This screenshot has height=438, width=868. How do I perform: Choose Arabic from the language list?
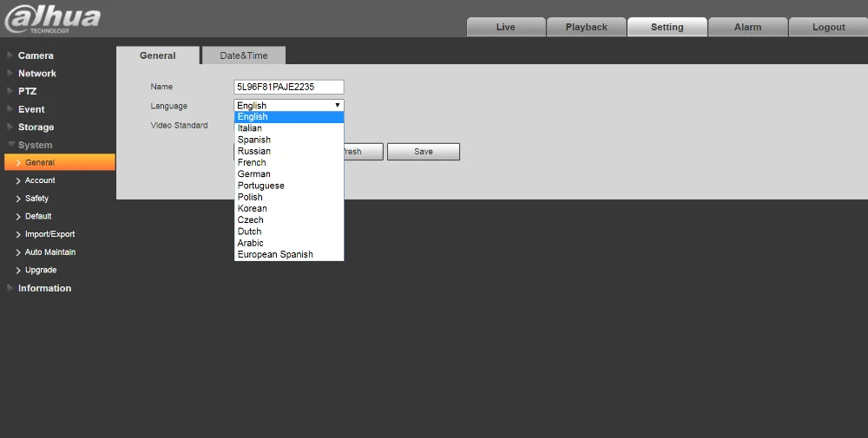tap(289, 243)
